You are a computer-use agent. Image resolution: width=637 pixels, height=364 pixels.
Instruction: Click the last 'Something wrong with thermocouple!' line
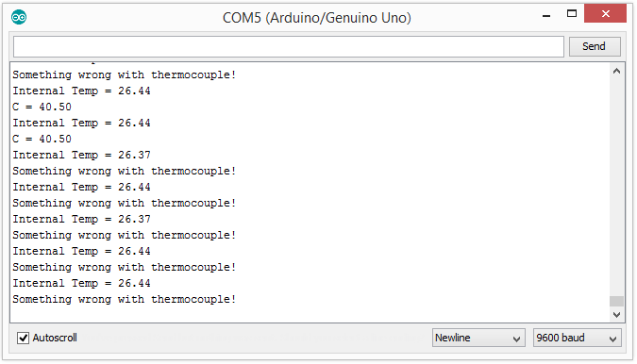point(125,300)
